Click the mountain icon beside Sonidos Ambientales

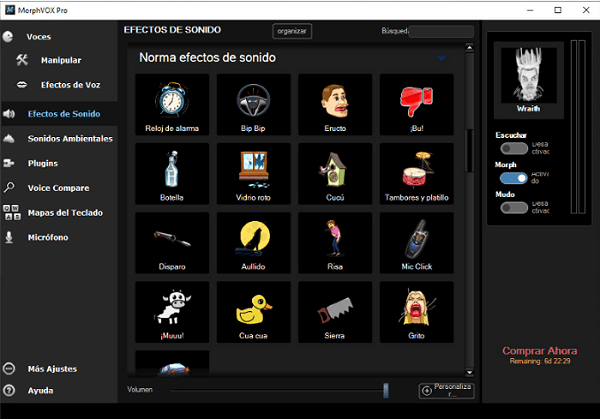coord(9,139)
